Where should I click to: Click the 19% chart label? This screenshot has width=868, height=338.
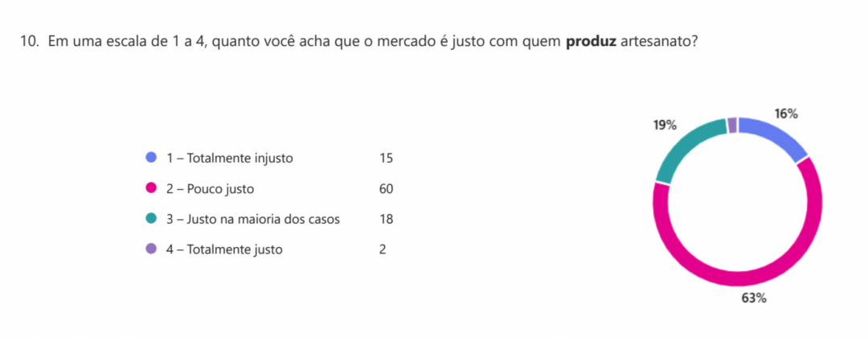[665, 126]
